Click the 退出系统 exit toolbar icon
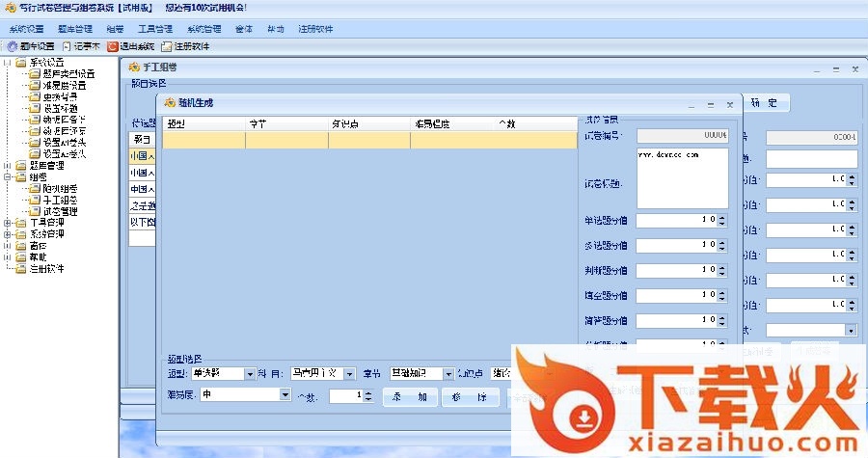Viewport: 868px width, 458px height. coord(131,46)
